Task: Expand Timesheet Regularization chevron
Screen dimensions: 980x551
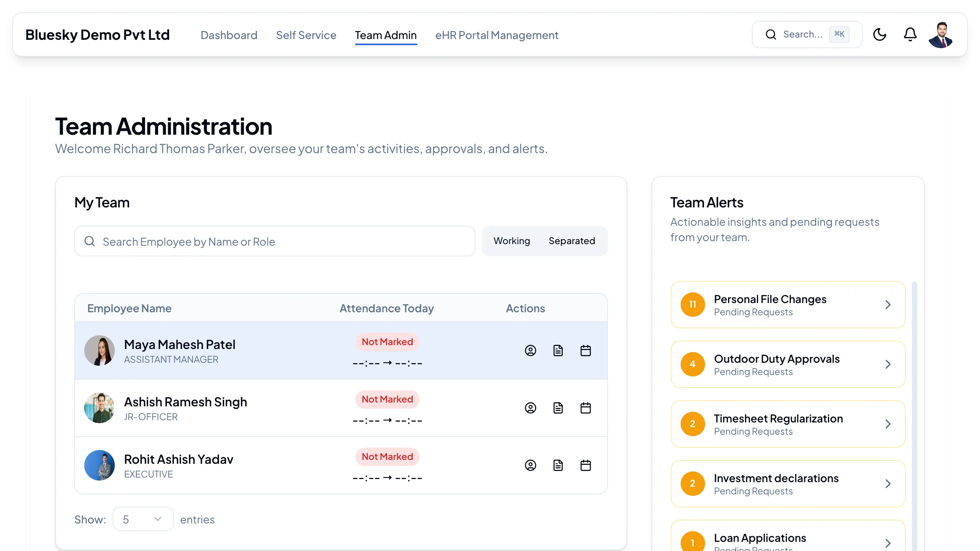Action: tap(888, 424)
